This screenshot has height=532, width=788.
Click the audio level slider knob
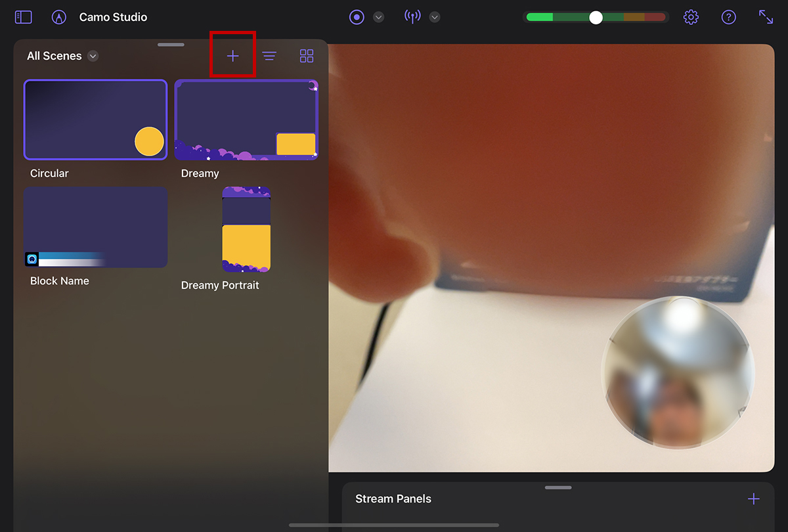pyautogui.click(x=596, y=18)
